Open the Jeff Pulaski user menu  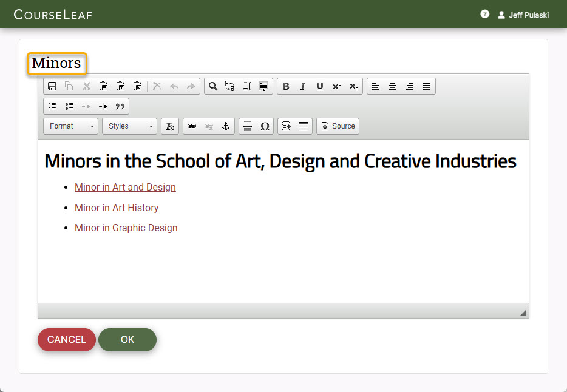[523, 15]
